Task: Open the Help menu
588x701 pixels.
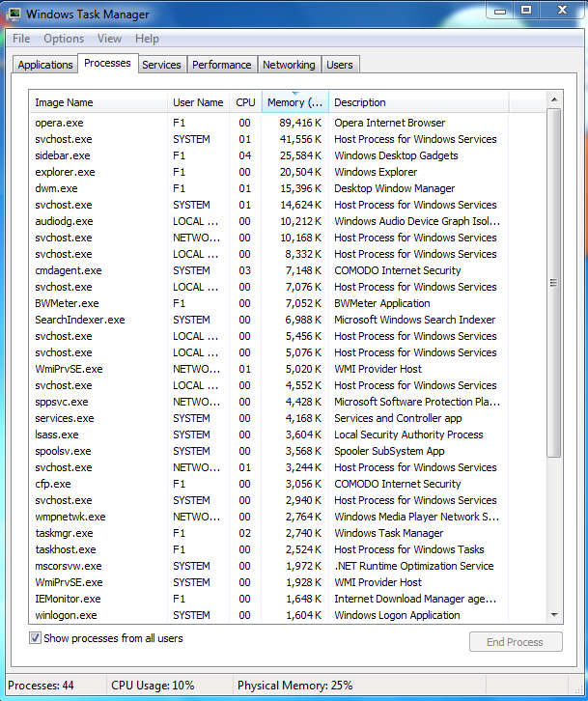Action: click(147, 39)
